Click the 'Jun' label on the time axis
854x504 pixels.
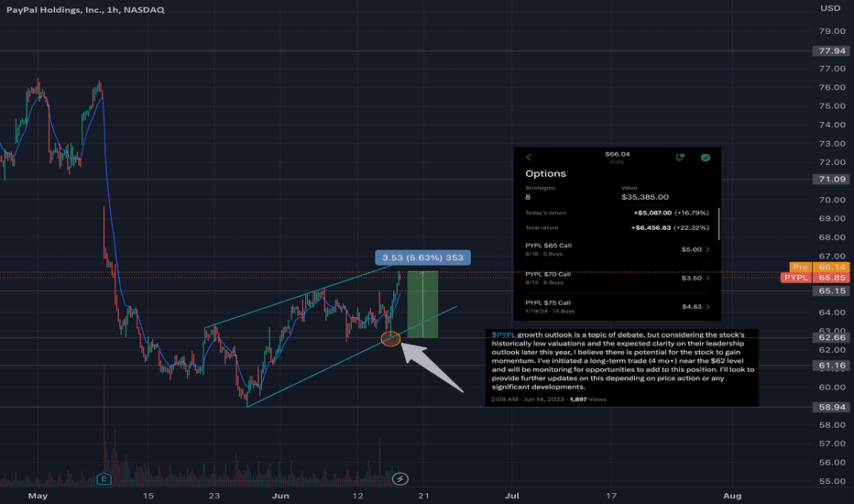[280, 496]
